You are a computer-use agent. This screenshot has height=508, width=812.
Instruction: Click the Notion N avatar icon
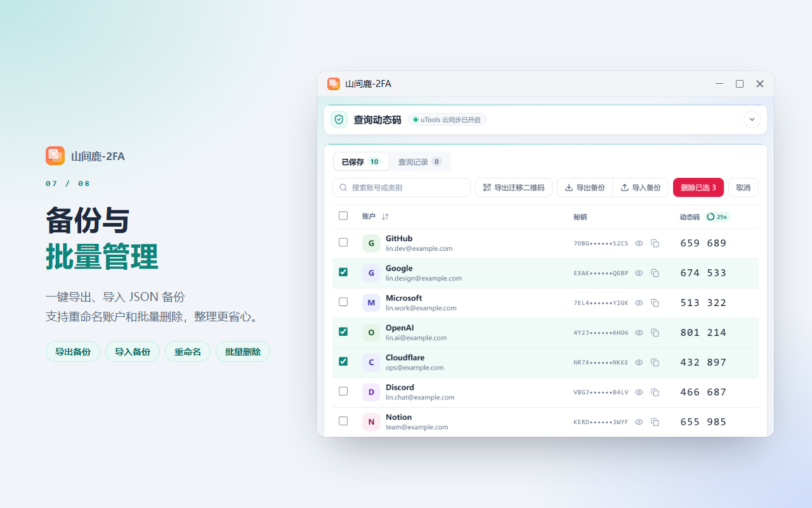(x=371, y=422)
